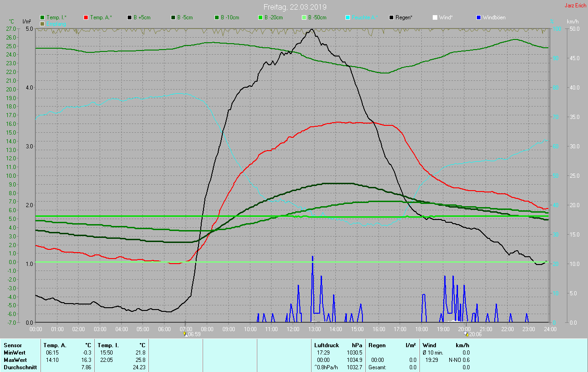
Task: Select the 'B -50cm' legend label
Action: coord(317,17)
